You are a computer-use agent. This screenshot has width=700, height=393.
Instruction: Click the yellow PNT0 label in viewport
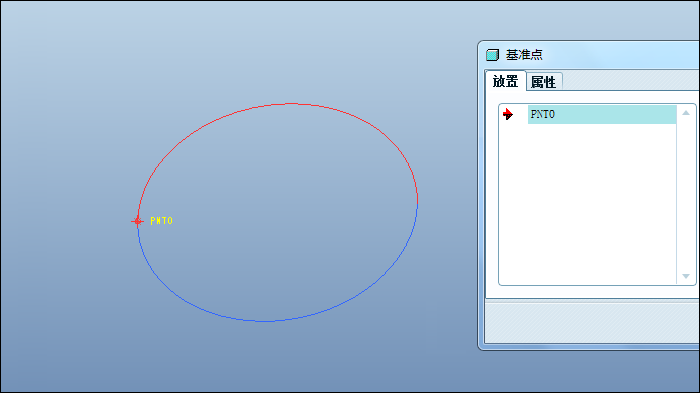(x=161, y=221)
